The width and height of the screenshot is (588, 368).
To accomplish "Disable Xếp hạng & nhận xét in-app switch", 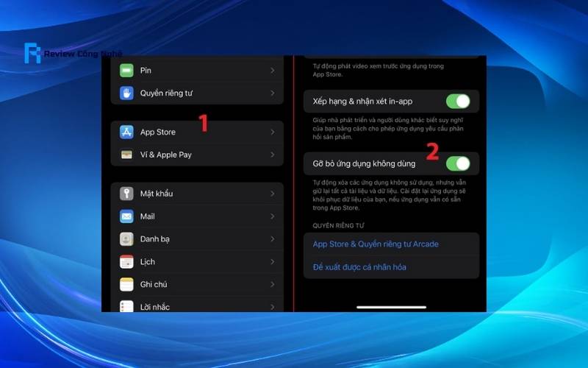I will [458, 102].
